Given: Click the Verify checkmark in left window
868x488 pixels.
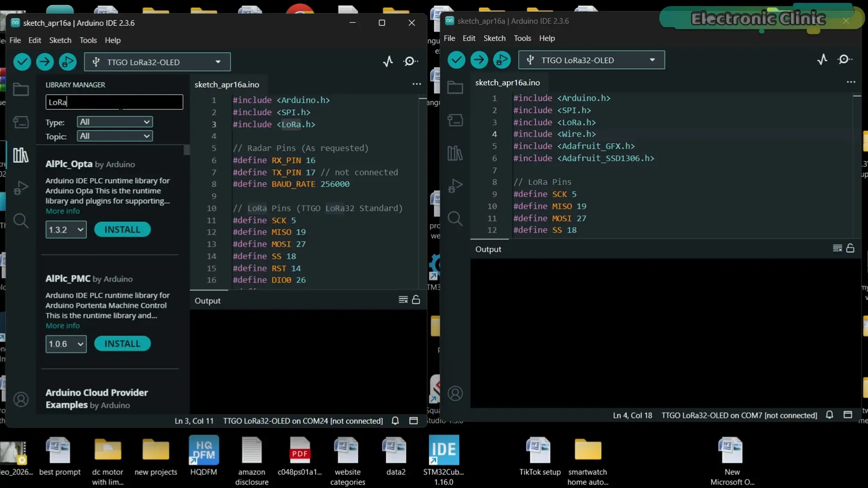Looking at the screenshot, I should (x=22, y=62).
